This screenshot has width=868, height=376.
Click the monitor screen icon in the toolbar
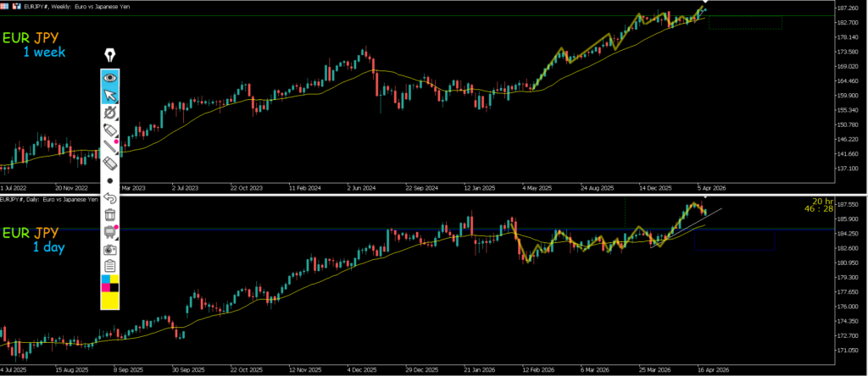pyautogui.click(x=110, y=232)
